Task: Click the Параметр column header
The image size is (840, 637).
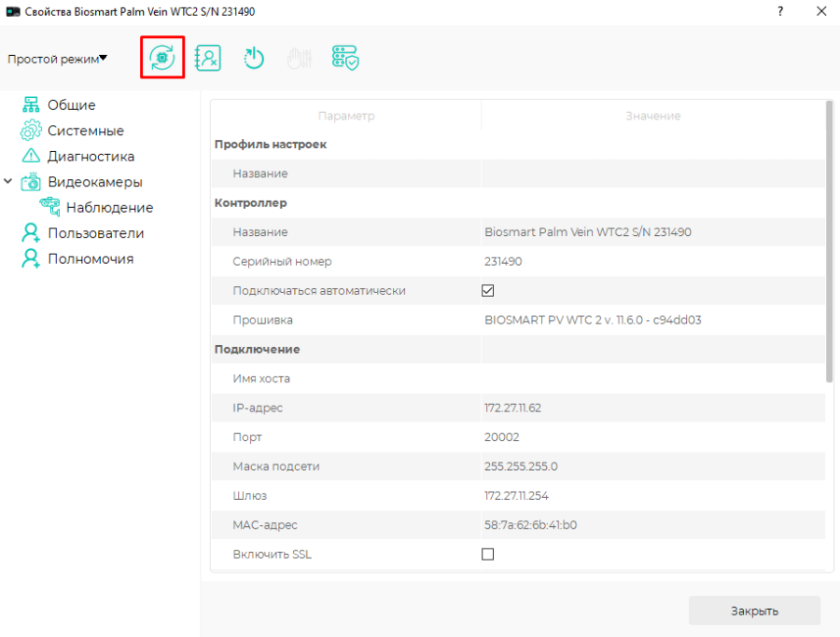Action: tap(346, 116)
